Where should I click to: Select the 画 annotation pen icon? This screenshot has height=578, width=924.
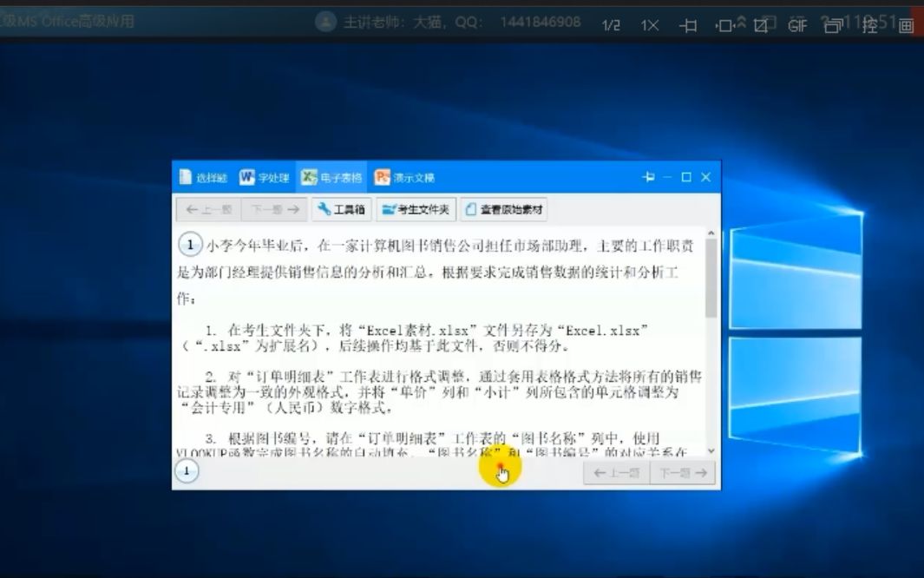click(x=908, y=24)
